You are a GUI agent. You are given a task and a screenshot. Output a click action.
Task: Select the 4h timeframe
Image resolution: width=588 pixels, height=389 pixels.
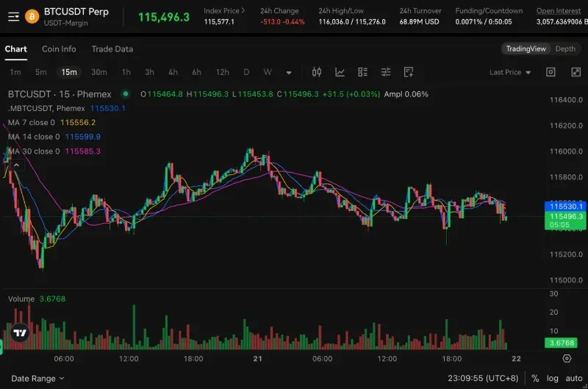pyautogui.click(x=173, y=72)
